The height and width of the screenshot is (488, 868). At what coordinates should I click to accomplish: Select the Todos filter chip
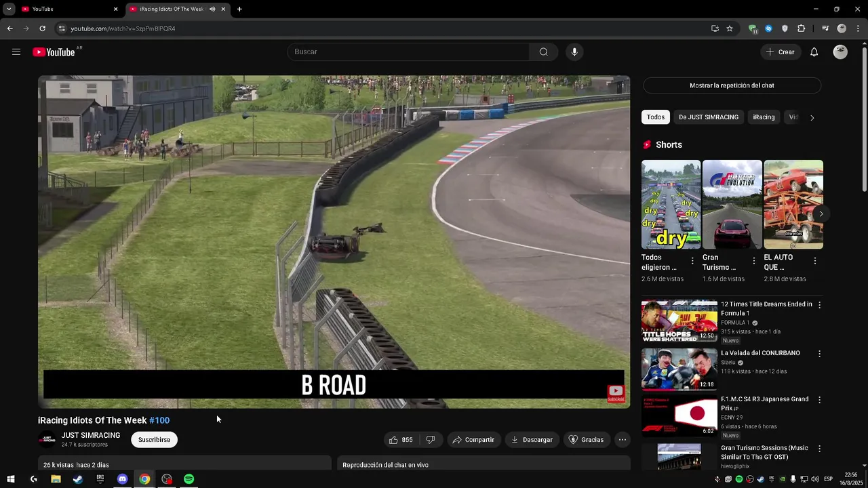pyautogui.click(x=656, y=117)
